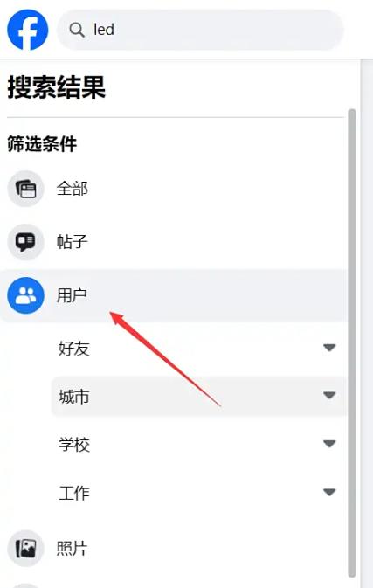
Task: Expand the 学校 dropdown arrow
Action: 329,444
